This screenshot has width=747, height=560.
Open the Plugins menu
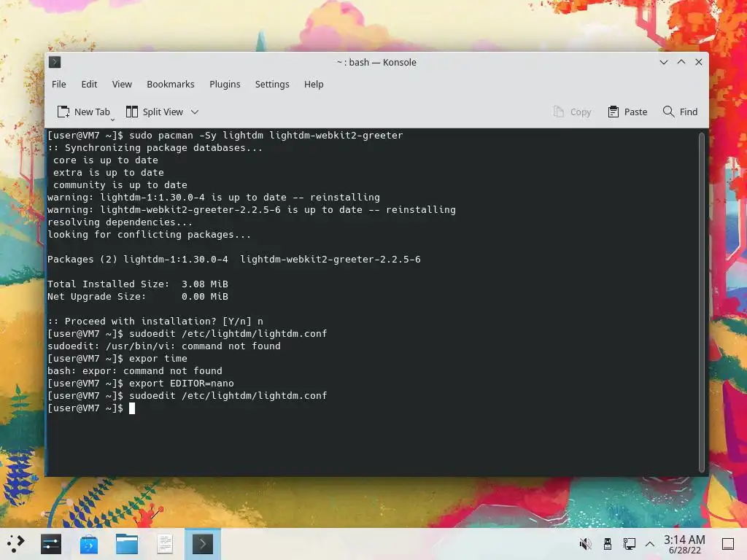tap(225, 85)
